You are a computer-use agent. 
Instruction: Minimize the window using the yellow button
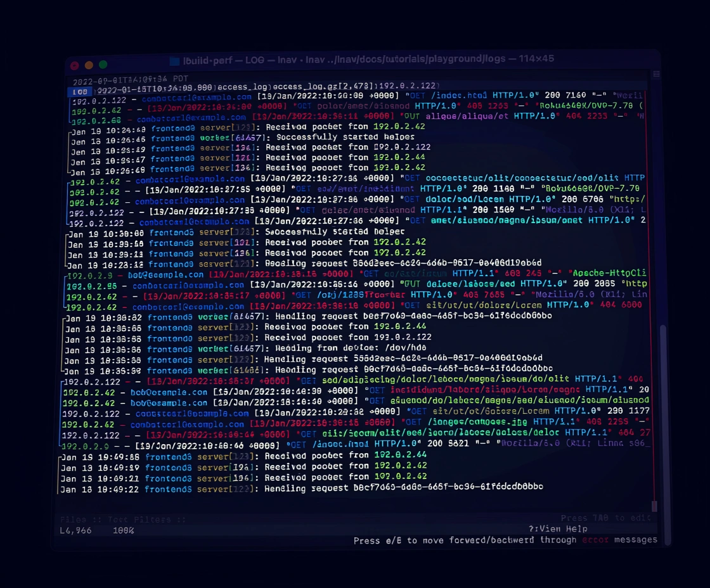pyautogui.click(x=89, y=65)
